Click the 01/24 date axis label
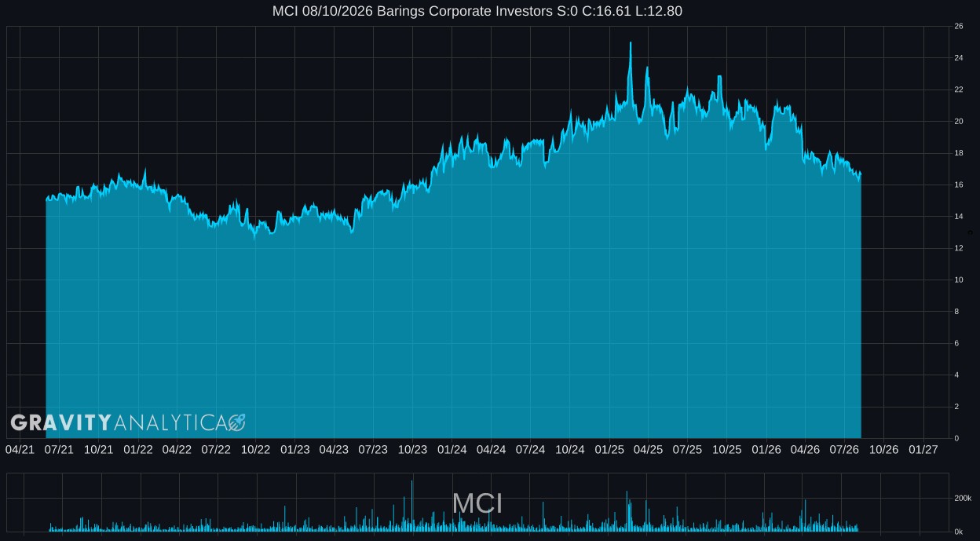The image size is (980, 541). pos(452,450)
